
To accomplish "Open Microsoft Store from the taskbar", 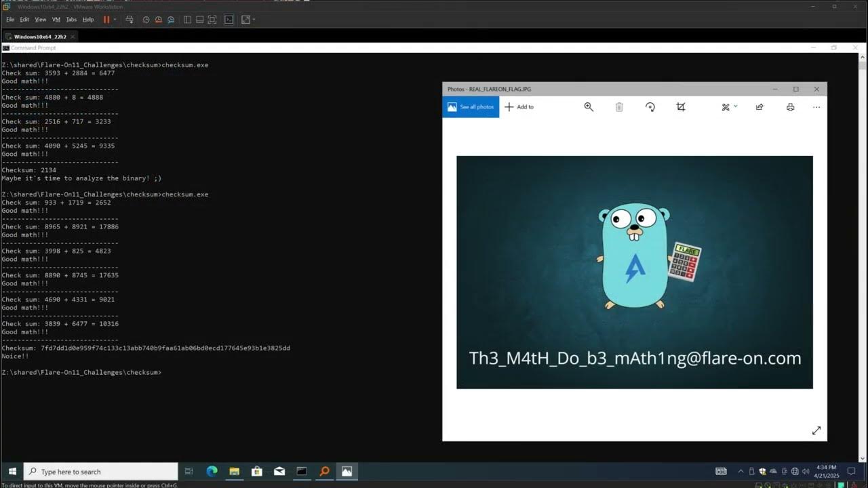I will click(256, 472).
